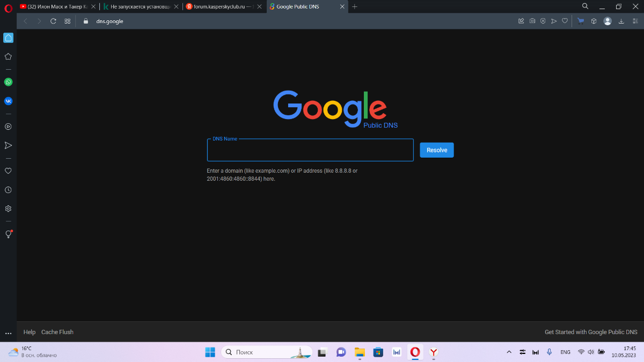
Task: Open bookmarks heart in the sidebar
Action: pos(8,171)
